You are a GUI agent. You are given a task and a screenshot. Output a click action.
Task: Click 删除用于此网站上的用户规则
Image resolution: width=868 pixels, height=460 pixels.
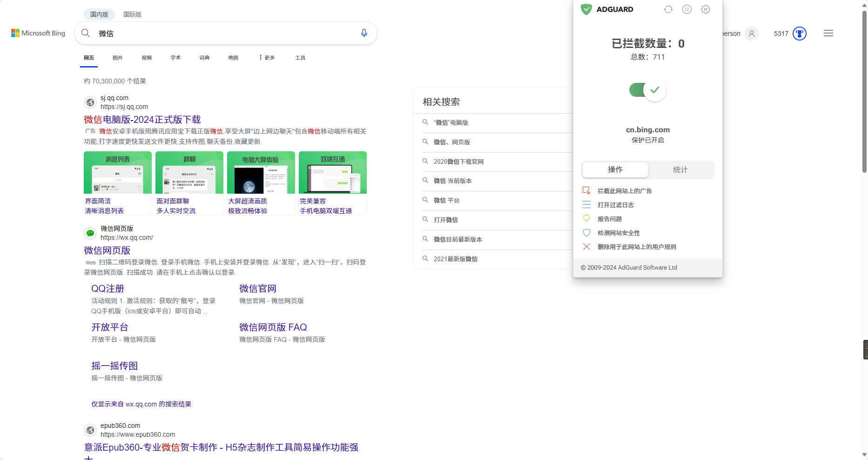637,247
